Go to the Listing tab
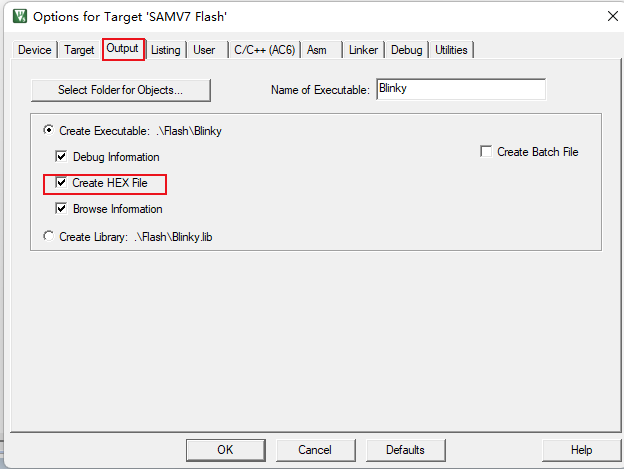624x469 pixels. [x=166, y=50]
